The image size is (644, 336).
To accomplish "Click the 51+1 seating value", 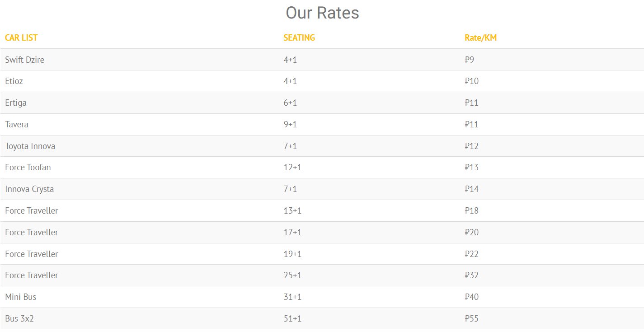I will (292, 319).
